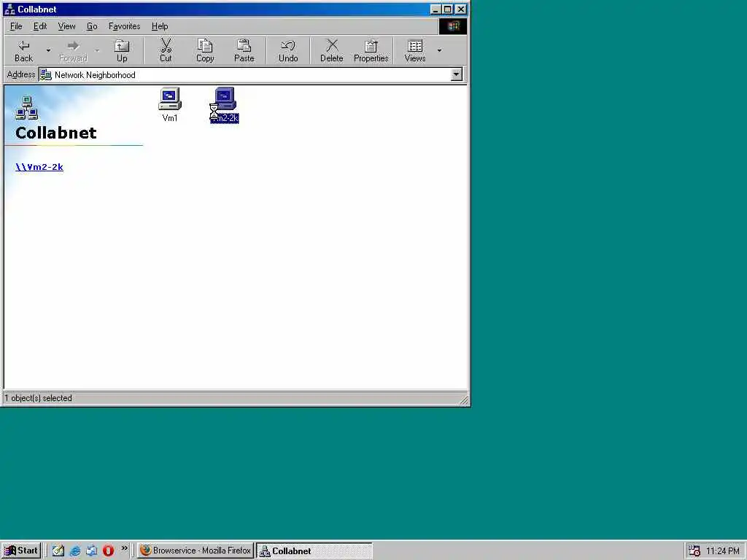
Task: Open the Favorites menu
Action: [124, 26]
